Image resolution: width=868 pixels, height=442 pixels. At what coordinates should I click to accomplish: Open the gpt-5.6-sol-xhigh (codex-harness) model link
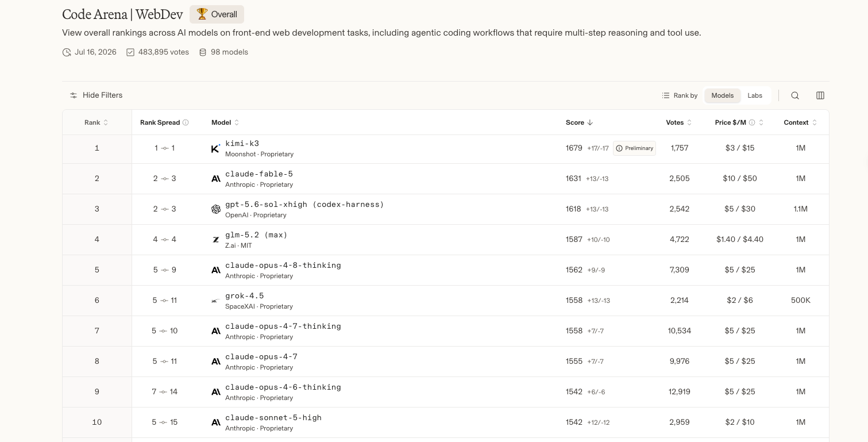(x=304, y=205)
